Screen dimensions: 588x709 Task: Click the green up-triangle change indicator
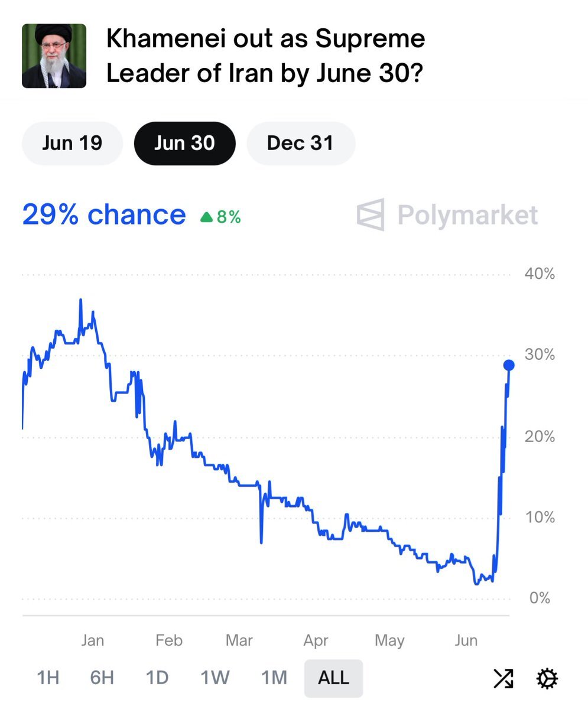[x=206, y=217]
